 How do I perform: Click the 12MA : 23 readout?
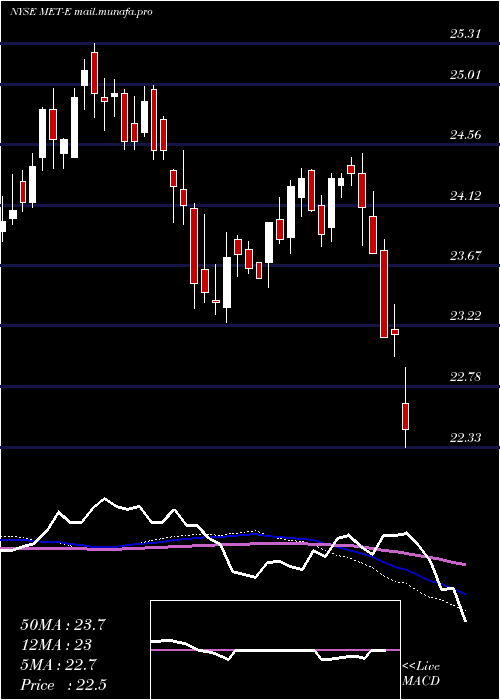pos(56,645)
